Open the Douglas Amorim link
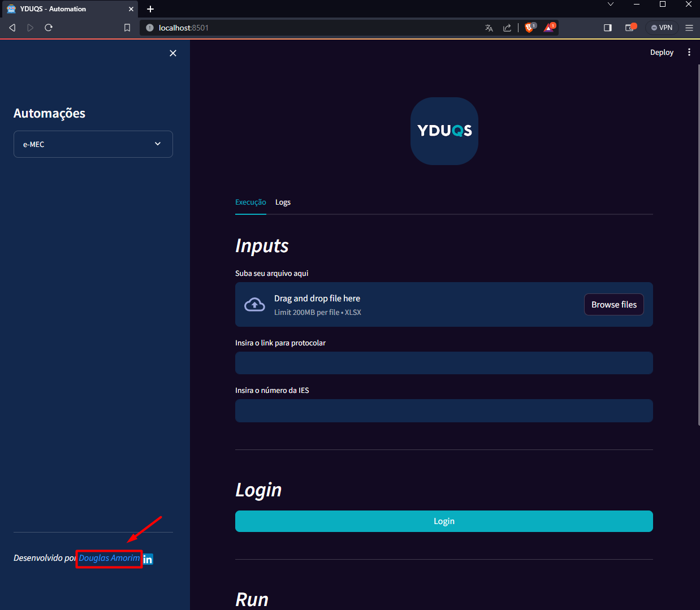 [109, 558]
